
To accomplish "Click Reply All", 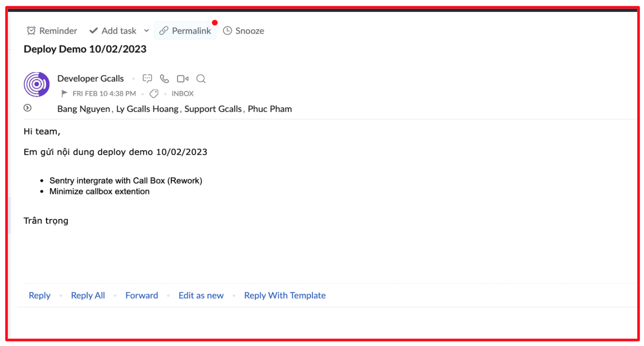I will (88, 295).
